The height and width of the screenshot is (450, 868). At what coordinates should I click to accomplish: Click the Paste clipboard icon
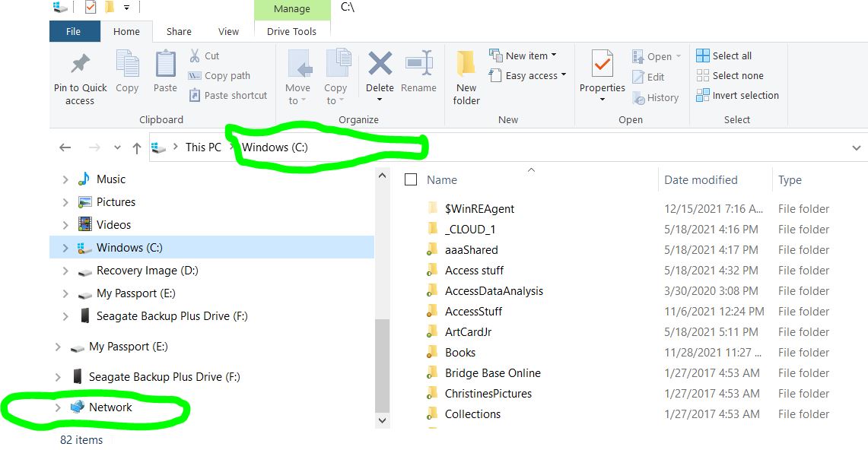(165, 64)
